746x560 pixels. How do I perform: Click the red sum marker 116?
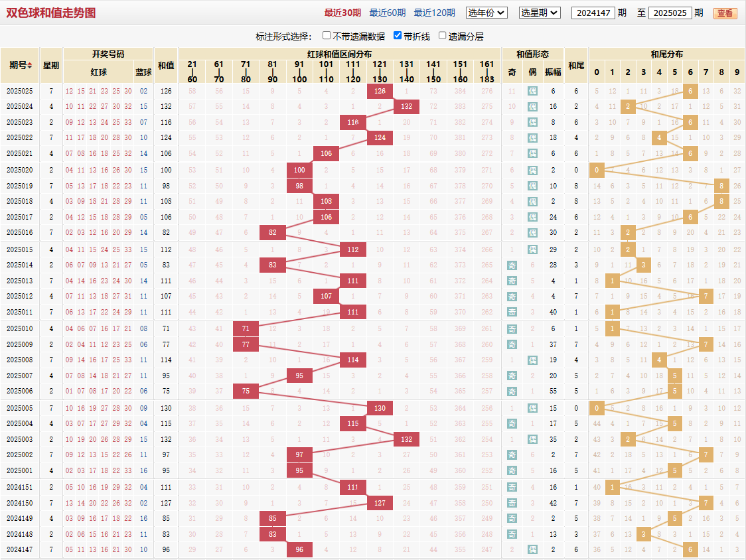point(353,122)
